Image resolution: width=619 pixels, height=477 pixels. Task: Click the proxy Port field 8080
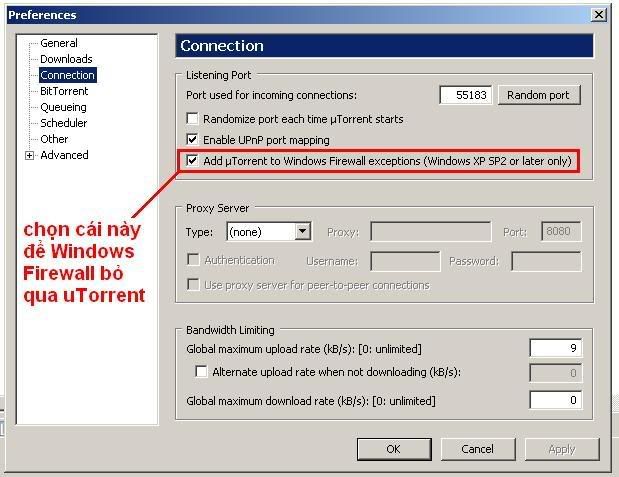click(561, 231)
